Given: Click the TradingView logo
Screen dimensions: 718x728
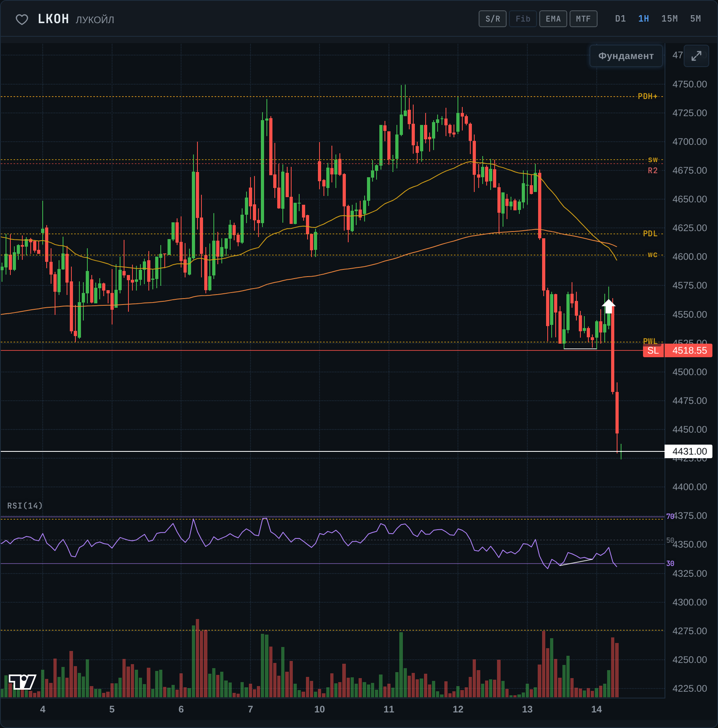Looking at the screenshot, I should pos(22,682).
